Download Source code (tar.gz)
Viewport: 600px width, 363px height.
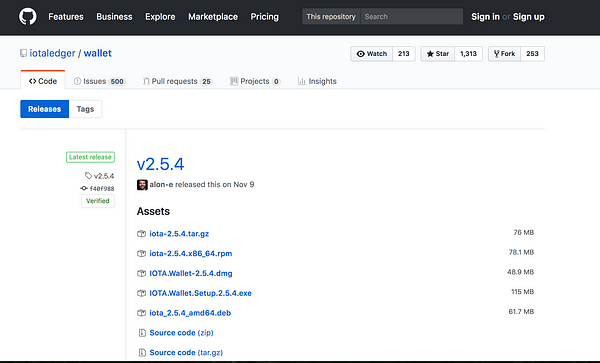coord(186,353)
